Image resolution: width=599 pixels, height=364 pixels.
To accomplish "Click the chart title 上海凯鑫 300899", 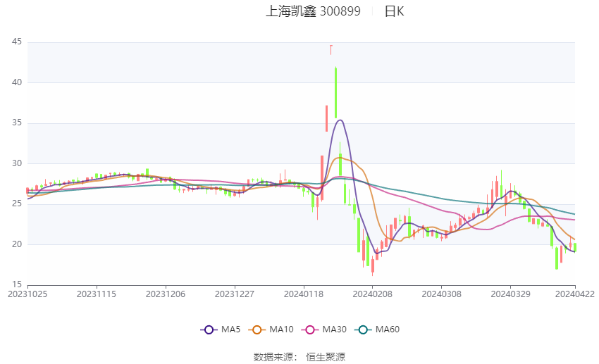I will click(x=313, y=11).
